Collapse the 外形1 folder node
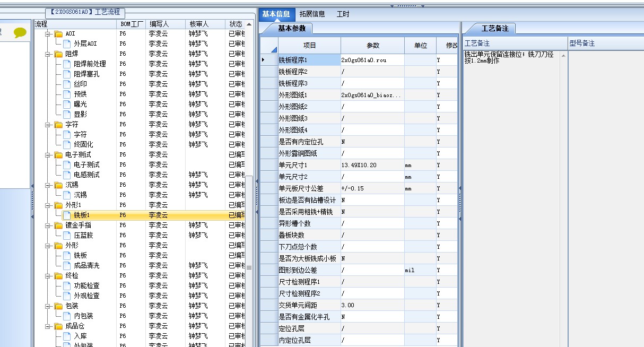This screenshot has height=347, width=644. (48, 205)
